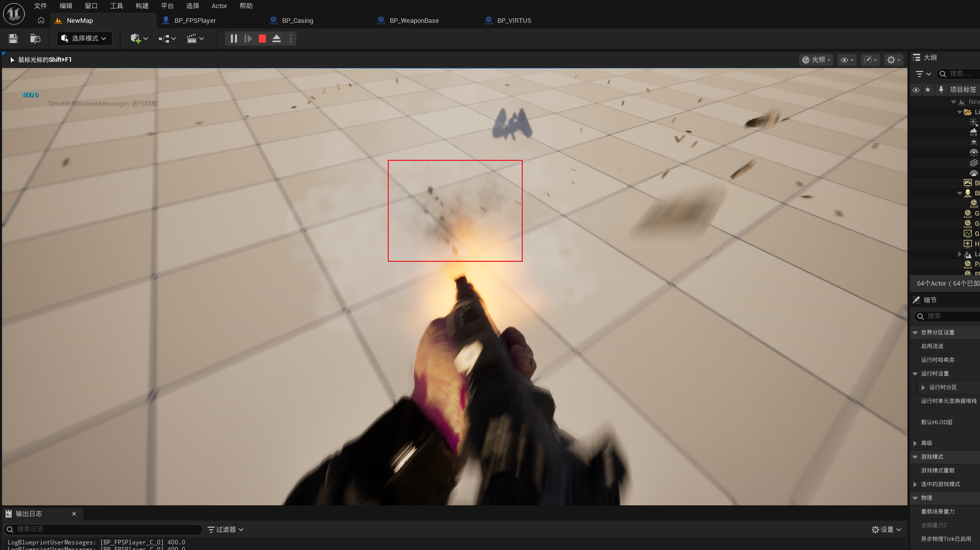Collapse the 游戏模式 section
980x550 pixels.
915,457
